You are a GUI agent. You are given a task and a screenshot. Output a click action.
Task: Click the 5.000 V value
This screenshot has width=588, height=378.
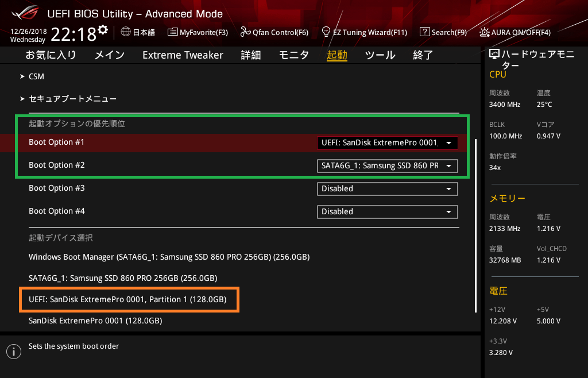point(548,321)
